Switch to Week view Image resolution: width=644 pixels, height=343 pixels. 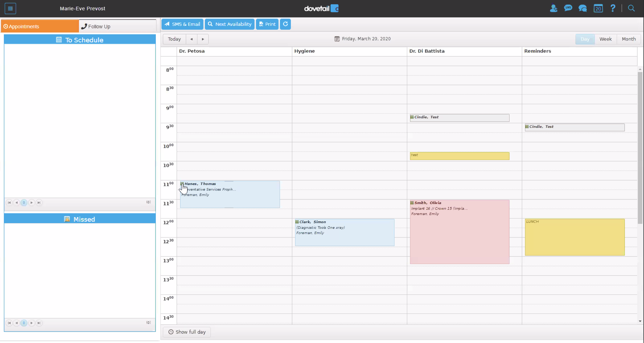[x=605, y=39]
